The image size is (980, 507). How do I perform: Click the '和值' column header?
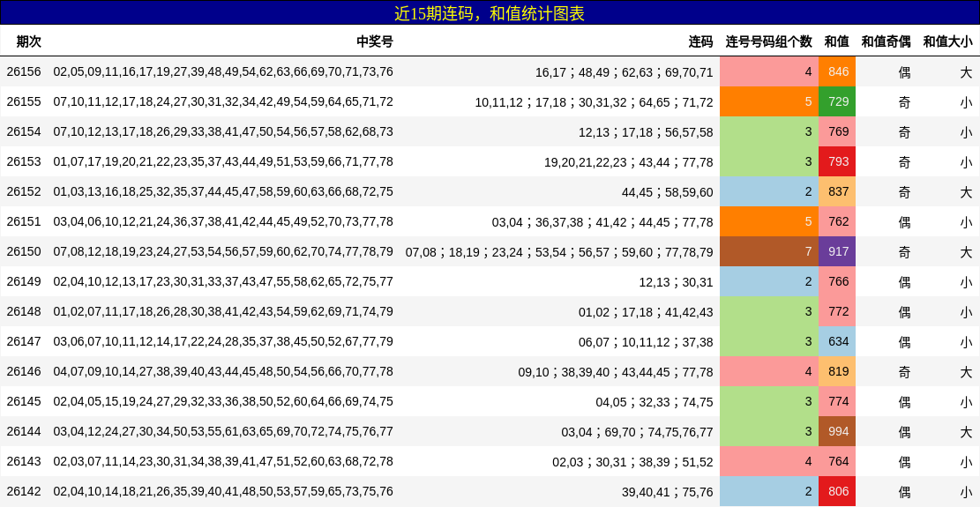(x=837, y=41)
